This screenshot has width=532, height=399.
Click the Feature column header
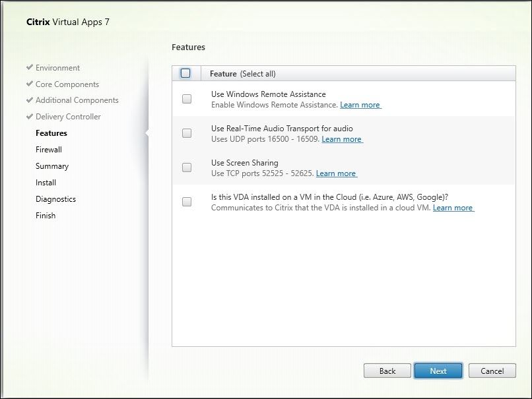click(223, 74)
